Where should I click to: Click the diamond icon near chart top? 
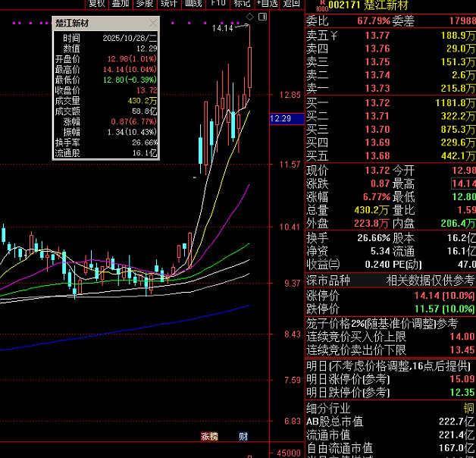coord(249,17)
